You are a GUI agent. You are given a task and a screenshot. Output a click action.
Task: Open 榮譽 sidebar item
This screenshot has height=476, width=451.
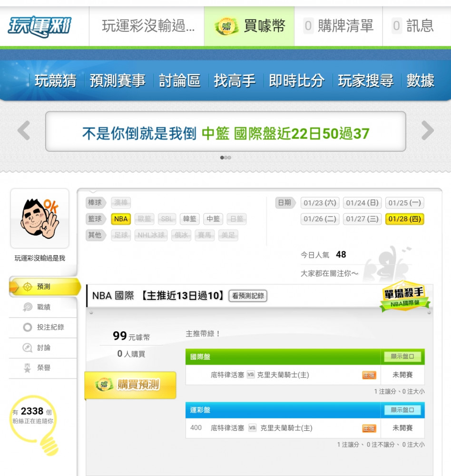point(43,368)
